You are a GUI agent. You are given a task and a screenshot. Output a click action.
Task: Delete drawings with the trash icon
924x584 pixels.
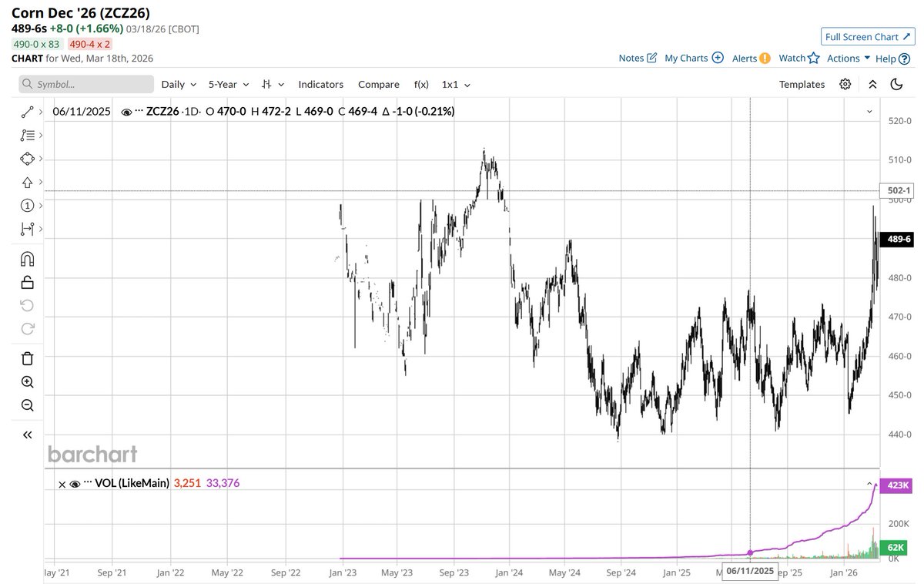(x=28, y=358)
